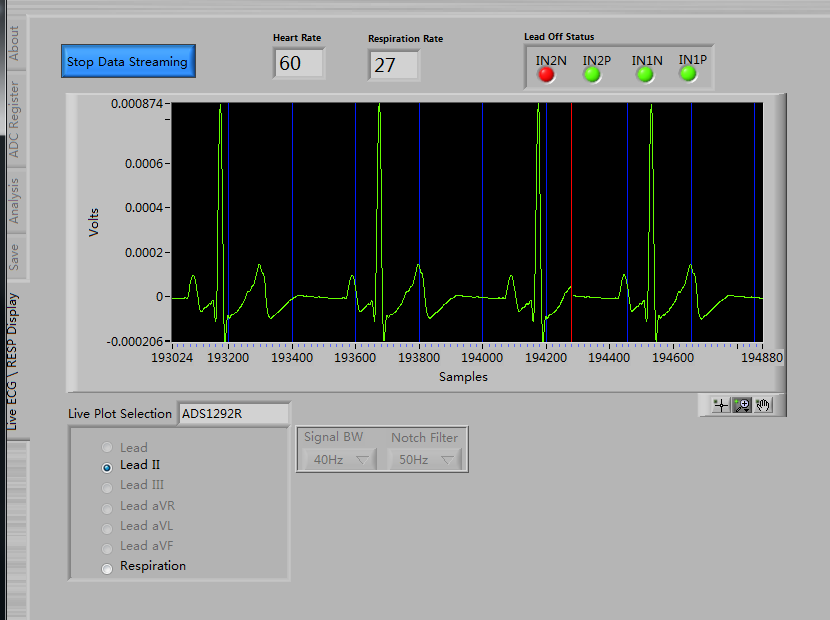Pick the Lead aVF radio option

click(x=107, y=549)
